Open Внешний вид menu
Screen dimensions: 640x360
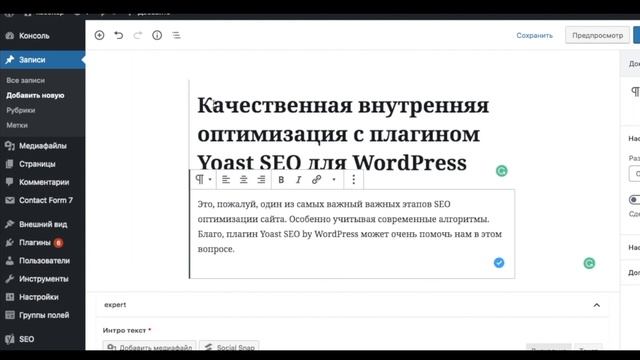coord(43,224)
